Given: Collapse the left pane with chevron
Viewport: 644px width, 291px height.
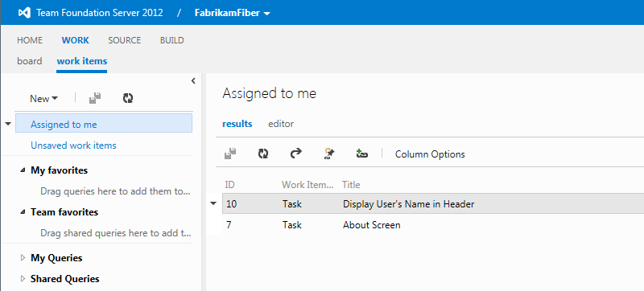Looking at the screenshot, I should (x=193, y=80).
